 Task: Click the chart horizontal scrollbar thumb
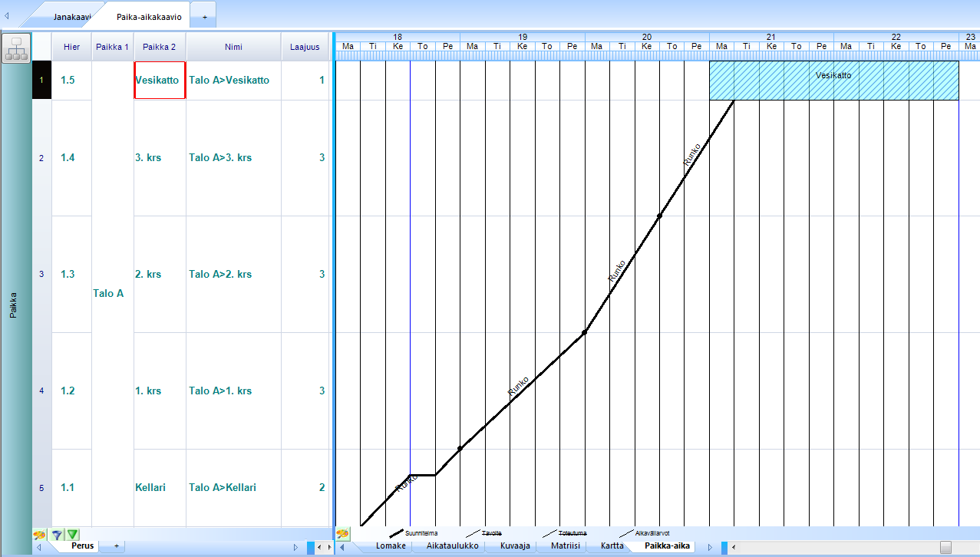[x=945, y=547]
